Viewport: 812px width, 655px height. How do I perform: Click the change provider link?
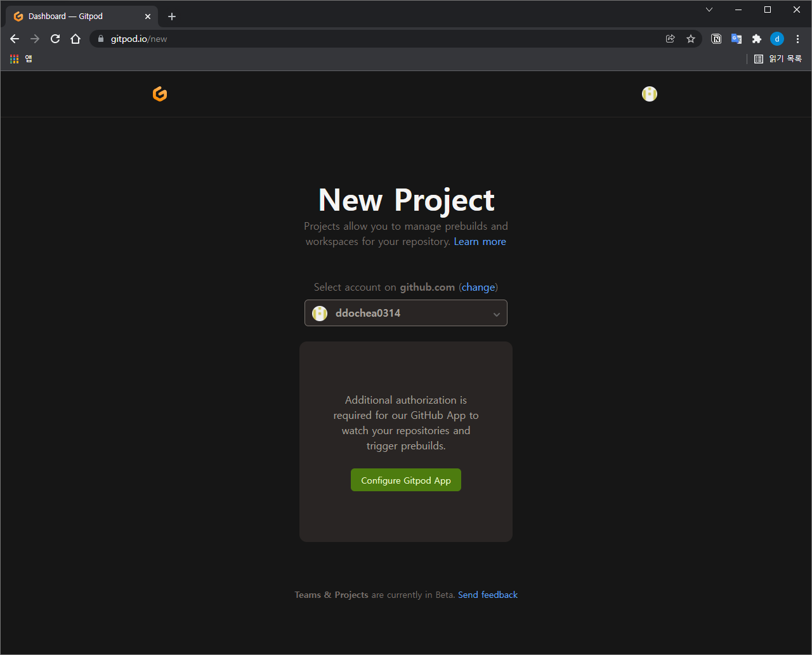coord(478,287)
